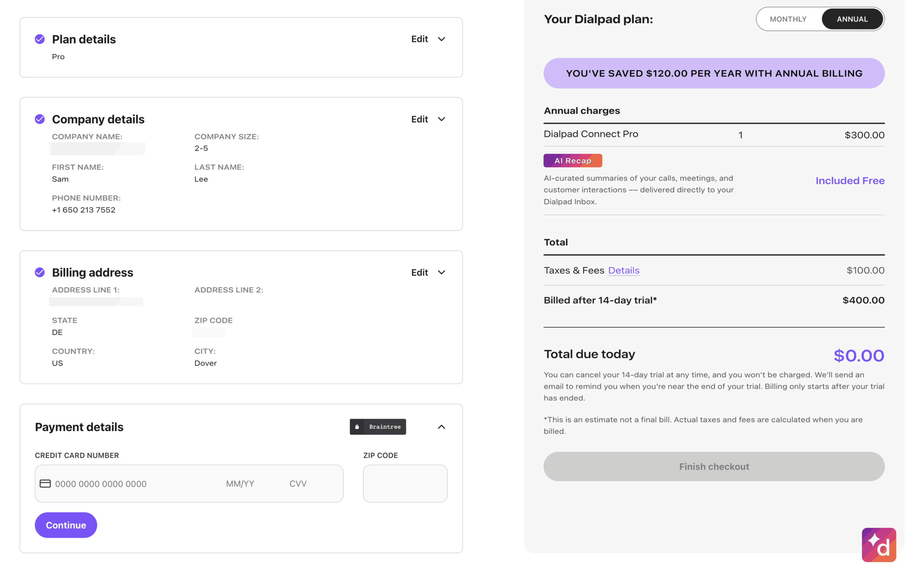Expand the Billing address chevron

click(x=442, y=272)
